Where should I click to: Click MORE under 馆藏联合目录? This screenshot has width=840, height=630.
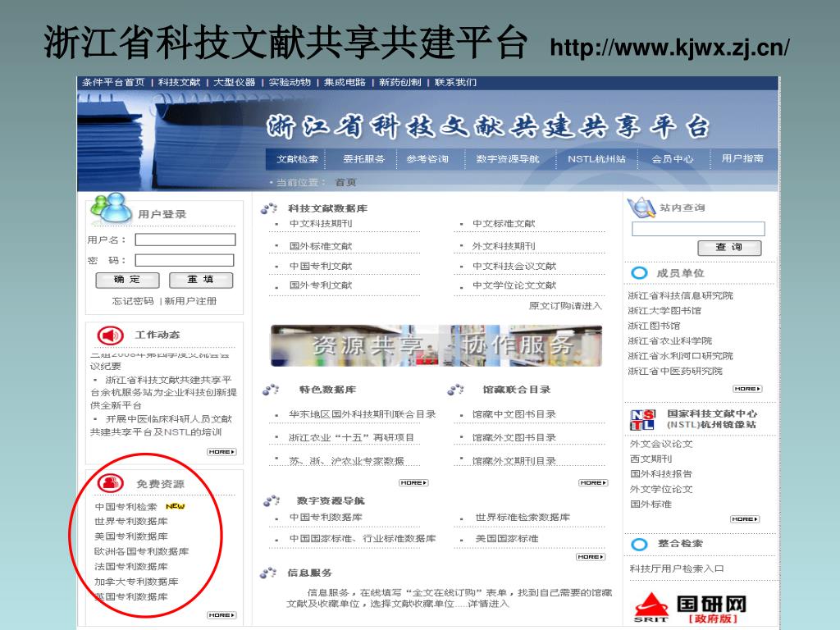tap(593, 482)
